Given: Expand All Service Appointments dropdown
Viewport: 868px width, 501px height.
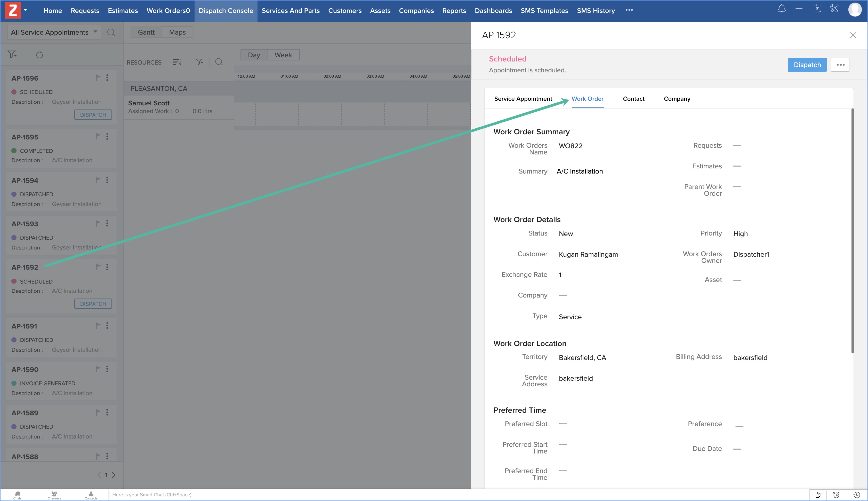Looking at the screenshot, I should 54,32.
